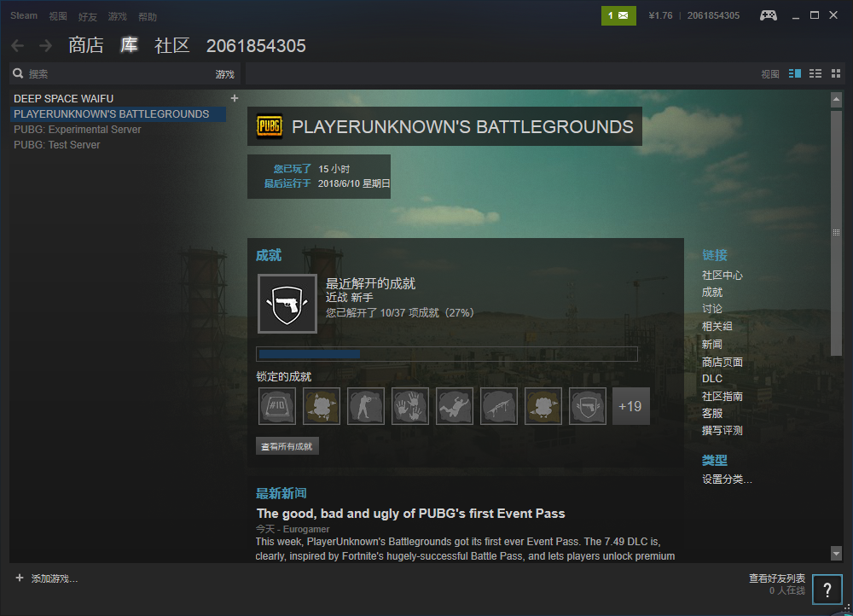Open 社区指南 link
This screenshot has width=853, height=616.
coord(722,396)
